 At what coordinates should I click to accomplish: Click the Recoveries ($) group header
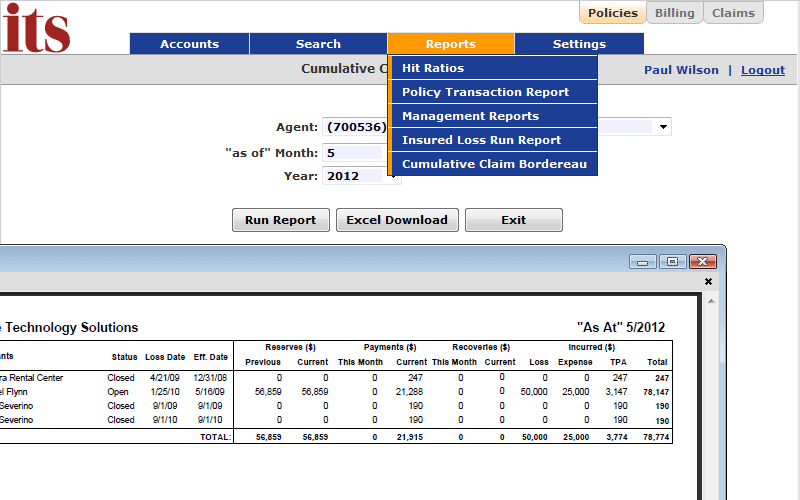point(481,347)
